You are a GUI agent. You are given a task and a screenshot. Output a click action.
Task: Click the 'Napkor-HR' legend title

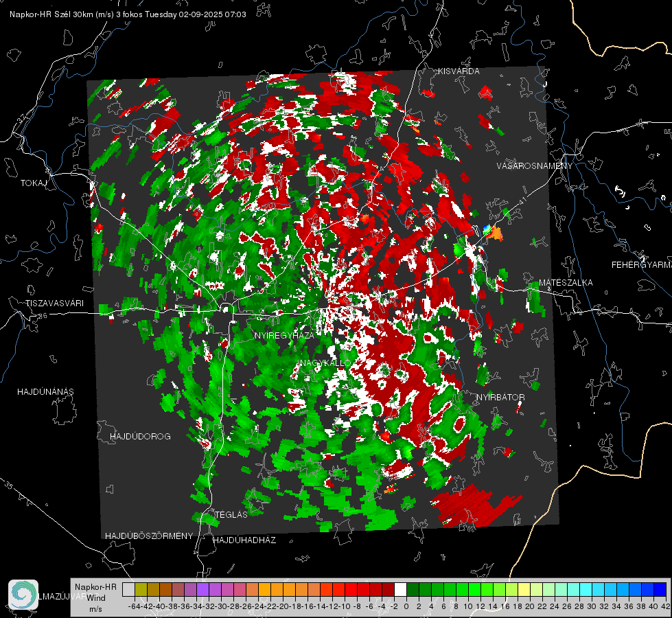pyautogui.click(x=95, y=586)
